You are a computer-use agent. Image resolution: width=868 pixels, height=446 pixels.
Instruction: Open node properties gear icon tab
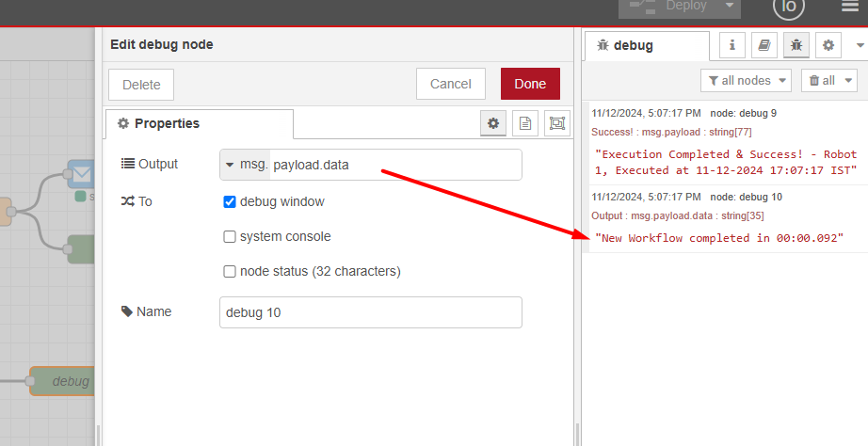click(492, 123)
